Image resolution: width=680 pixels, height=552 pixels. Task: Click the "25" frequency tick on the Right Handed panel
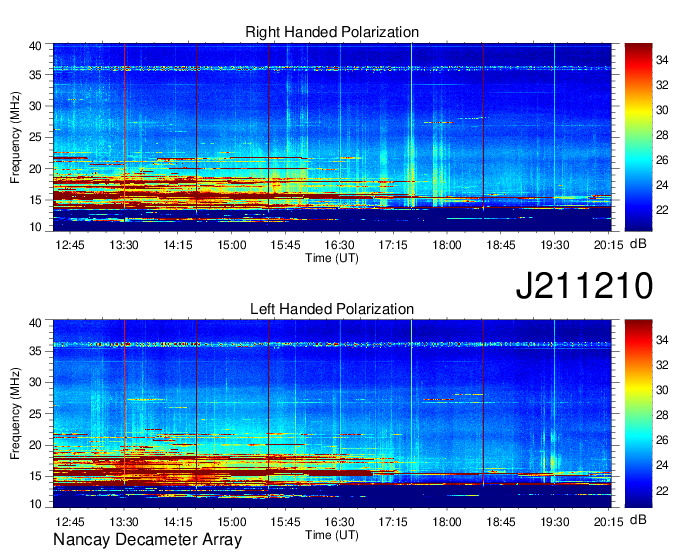(x=35, y=137)
